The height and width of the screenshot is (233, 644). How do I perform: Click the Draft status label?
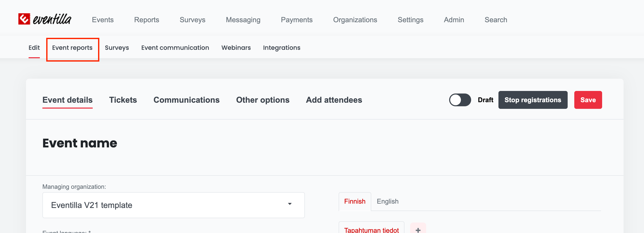click(x=485, y=100)
